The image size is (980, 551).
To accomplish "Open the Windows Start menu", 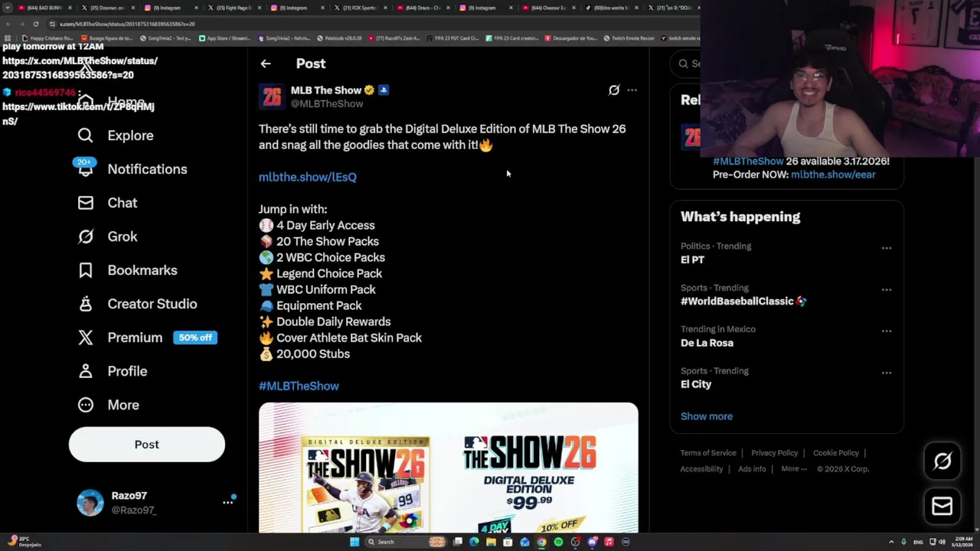I will point(354,542).
